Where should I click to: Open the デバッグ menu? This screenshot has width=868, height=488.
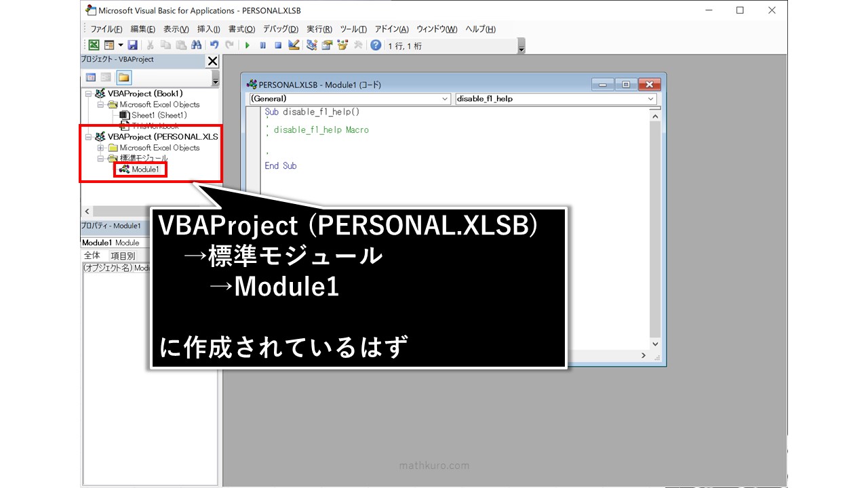280,29
